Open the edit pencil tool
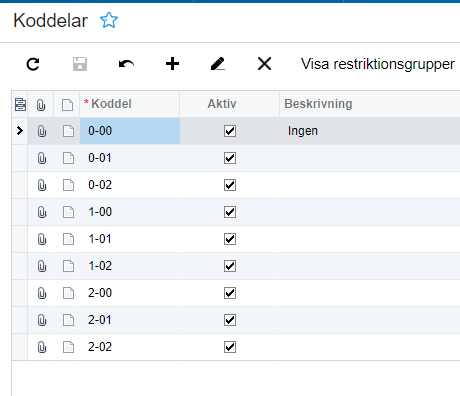This screenshot has width=460, height=396. point(218,64)
